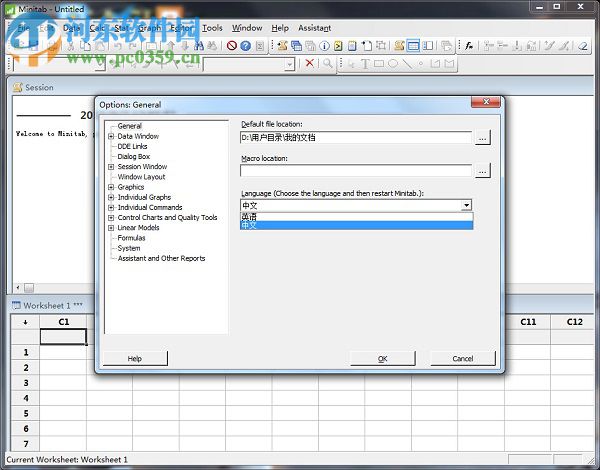The width and height of the screenshot is (600, 470).
Task: Select General in the options tree
Action: [130, 126]
